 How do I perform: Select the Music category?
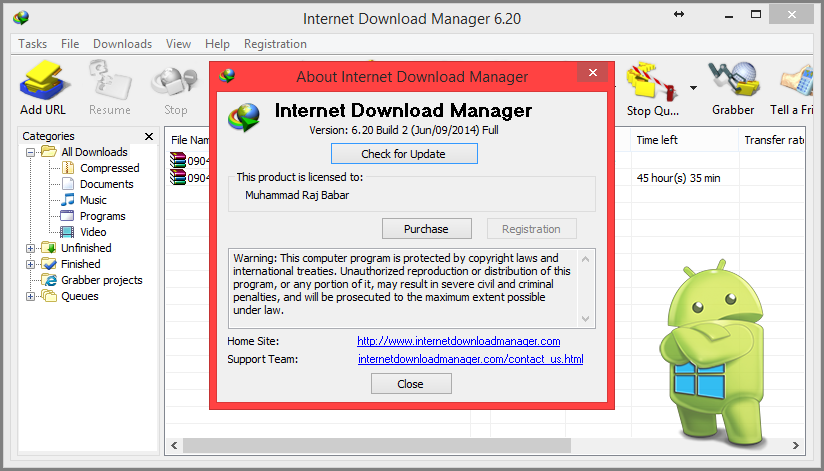click(x=93, y=200)
